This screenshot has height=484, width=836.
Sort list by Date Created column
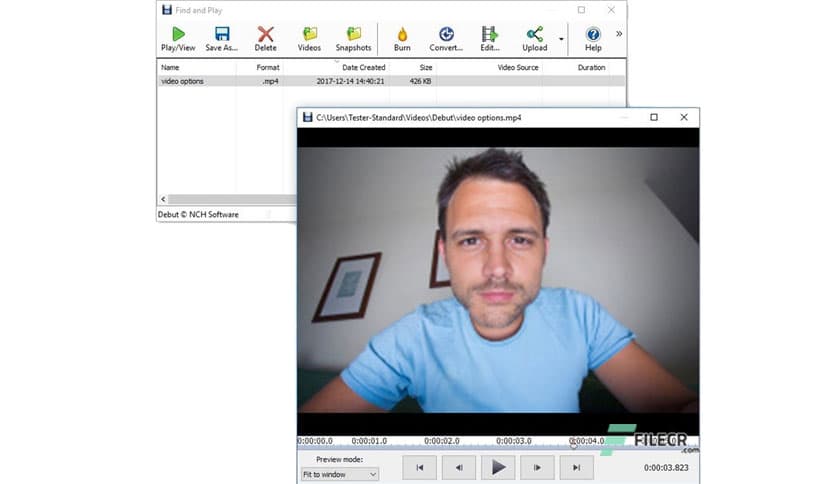click(364, 68)
